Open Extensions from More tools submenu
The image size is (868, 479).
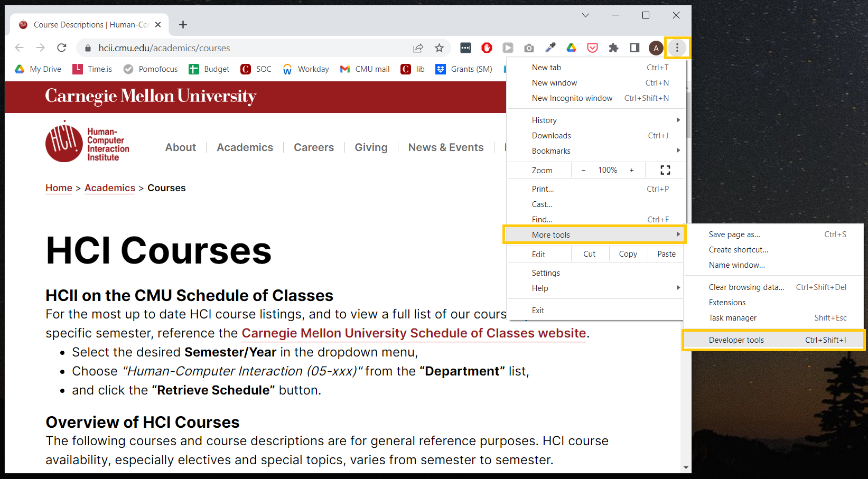tap(774, 303)
